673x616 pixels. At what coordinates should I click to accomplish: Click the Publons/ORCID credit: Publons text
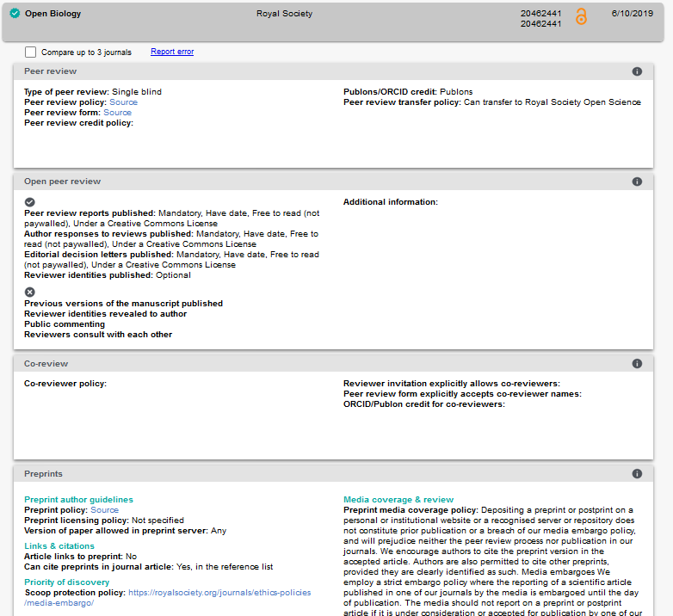(x=408, y=92)
